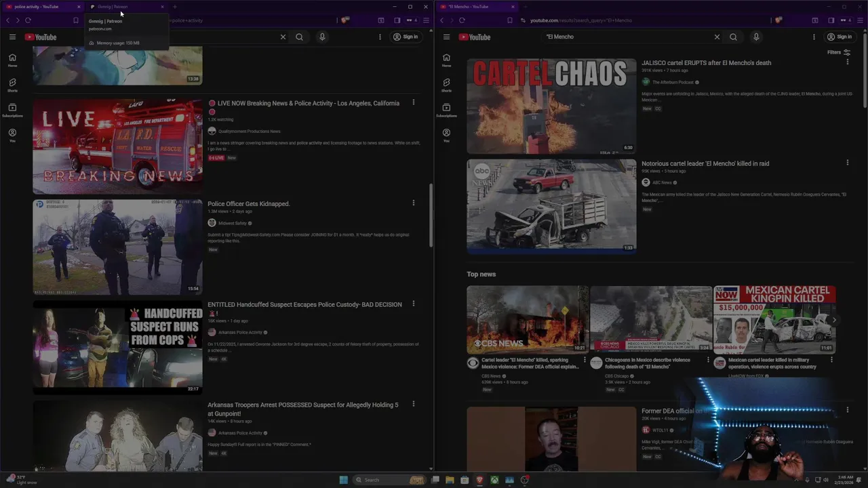Start voice search in left YouTube window
The width and height of the screenshot is (868, 488).
click(322, 37)
